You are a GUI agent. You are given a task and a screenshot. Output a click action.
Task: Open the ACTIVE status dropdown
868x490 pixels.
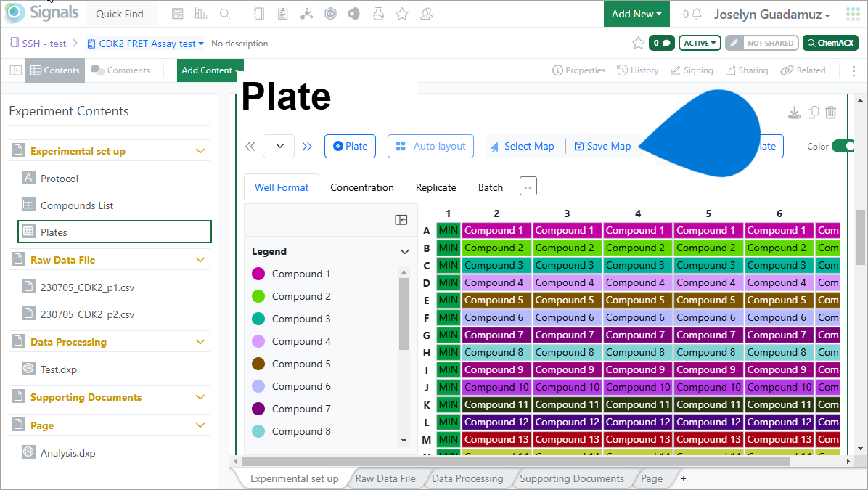700,43
